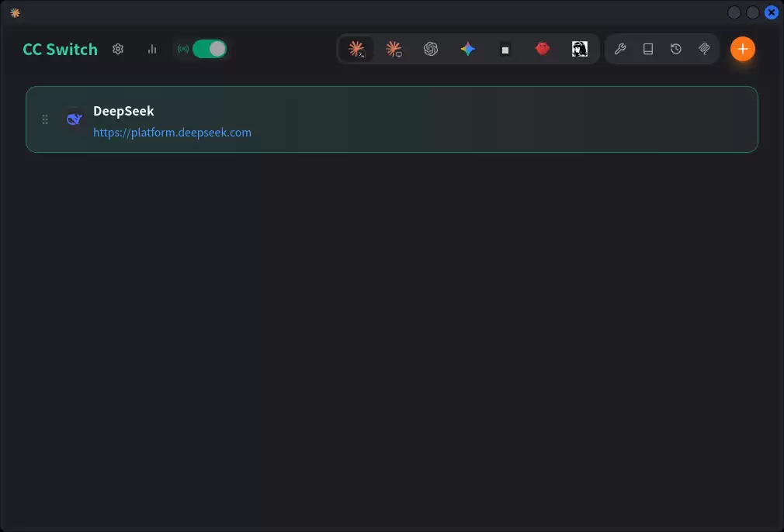
Task: Open the book prompts icon
Action: coord(648,49)
